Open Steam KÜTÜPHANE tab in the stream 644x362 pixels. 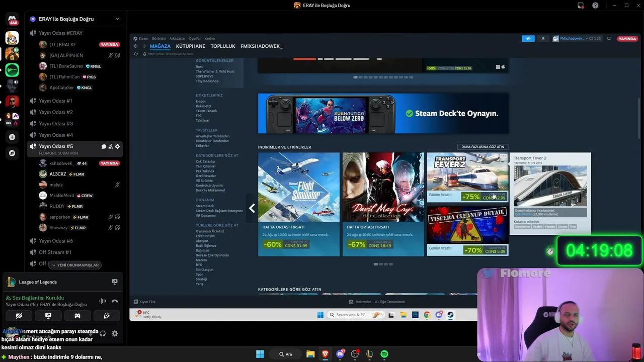pos(190,46)
